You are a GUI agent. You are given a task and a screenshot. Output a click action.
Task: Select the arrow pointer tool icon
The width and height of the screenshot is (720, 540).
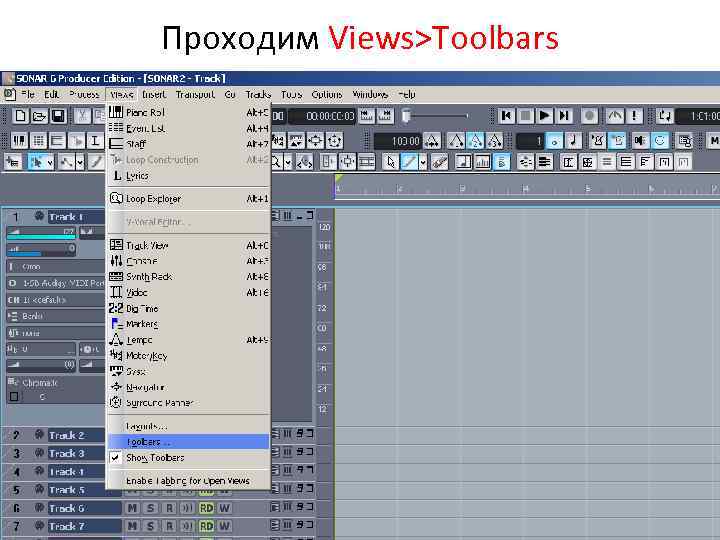click(391, 162)
